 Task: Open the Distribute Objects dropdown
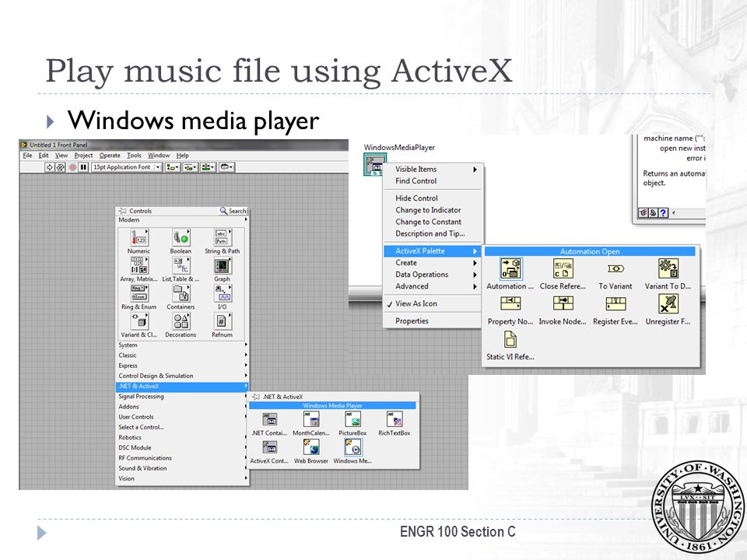tap(190, 167)
